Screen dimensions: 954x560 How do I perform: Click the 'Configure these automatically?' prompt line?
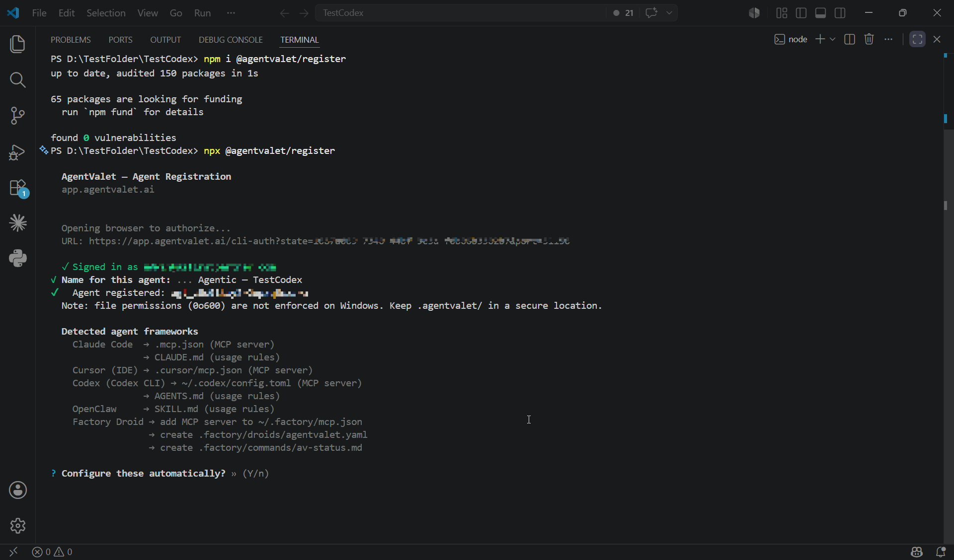(159, 474)
